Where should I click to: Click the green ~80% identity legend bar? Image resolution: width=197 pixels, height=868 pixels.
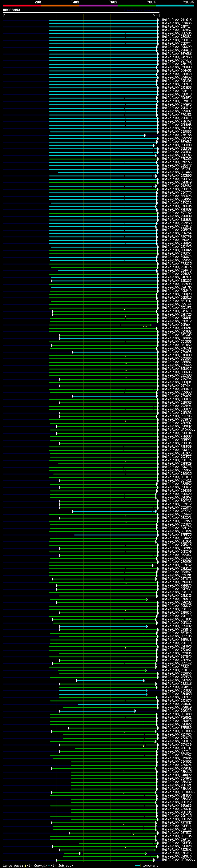(137, 6)
